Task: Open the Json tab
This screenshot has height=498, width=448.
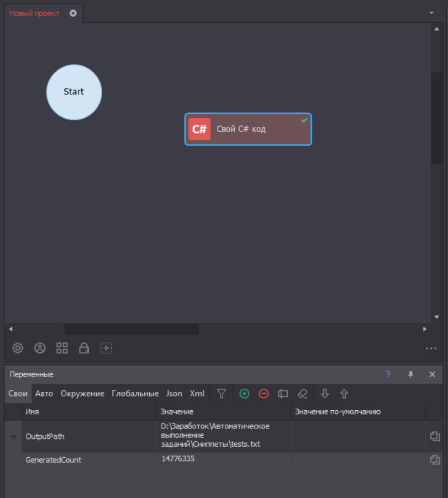Action: (x=174, y=394)
